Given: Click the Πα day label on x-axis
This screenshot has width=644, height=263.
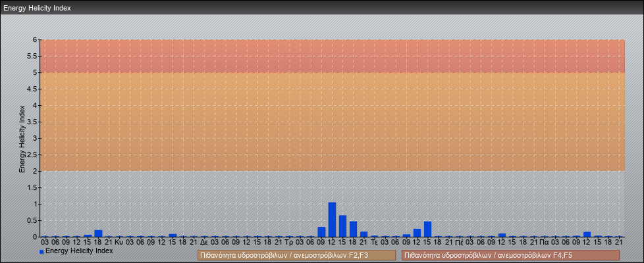Looking at the screenshot, I should [545, 242].
